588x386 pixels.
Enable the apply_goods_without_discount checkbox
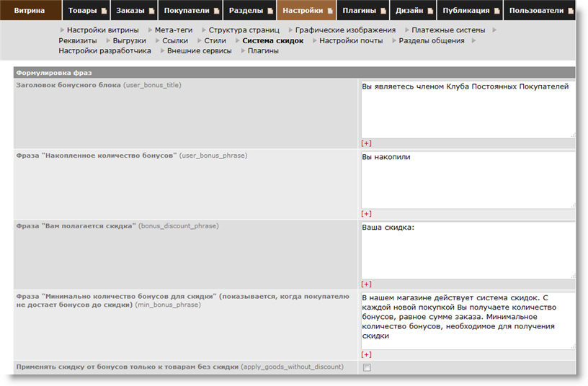tap(367, 367)
